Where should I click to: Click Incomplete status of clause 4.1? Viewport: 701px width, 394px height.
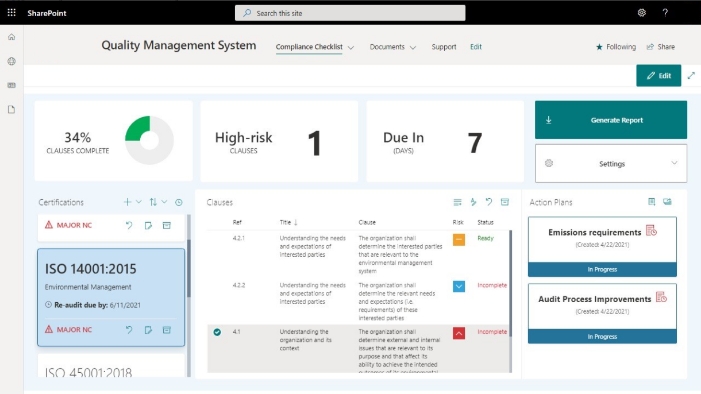(492, 331)
